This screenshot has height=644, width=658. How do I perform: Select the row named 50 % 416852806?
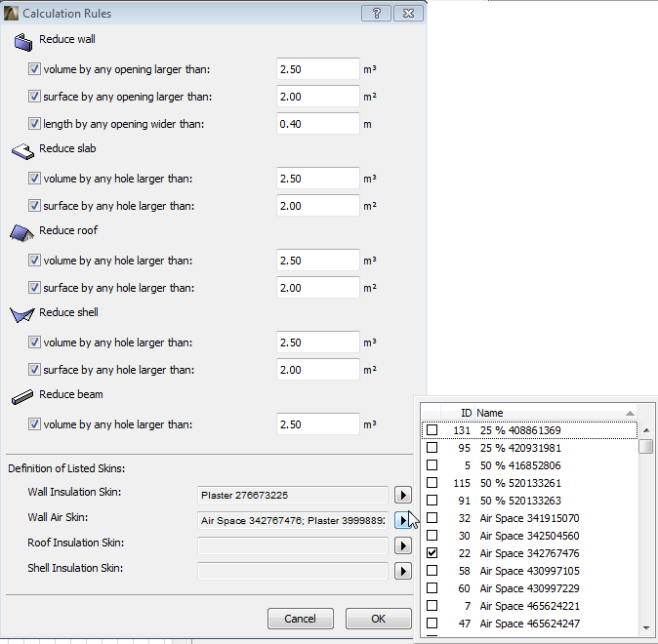(529, 465)
